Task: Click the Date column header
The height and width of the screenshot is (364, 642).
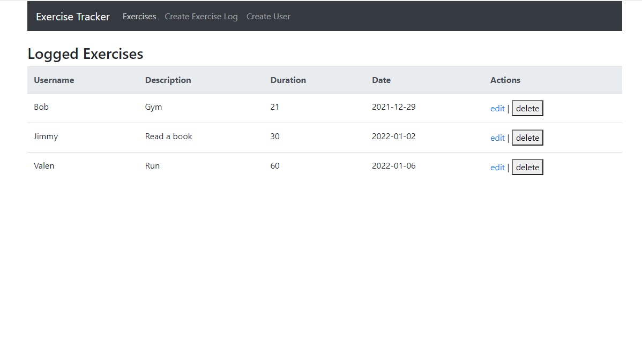Action: pyautogui.click(x=381, y=80)
